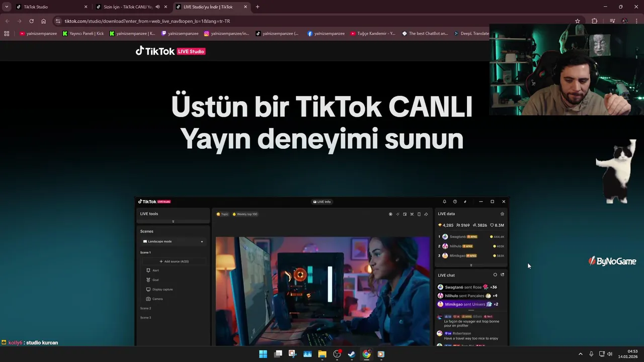Open the Instagram yalnizsempanzee/in... bookmark

pyautogui.click(x=226, y=34)
